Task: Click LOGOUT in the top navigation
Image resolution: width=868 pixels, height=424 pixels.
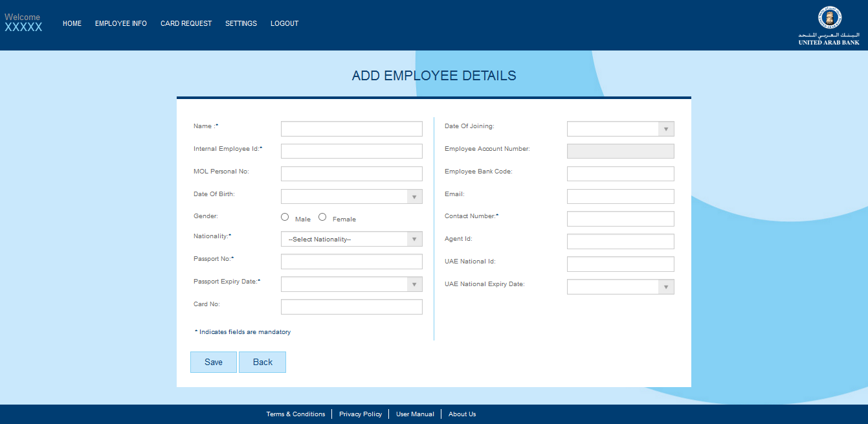Action: pos(284,23)
